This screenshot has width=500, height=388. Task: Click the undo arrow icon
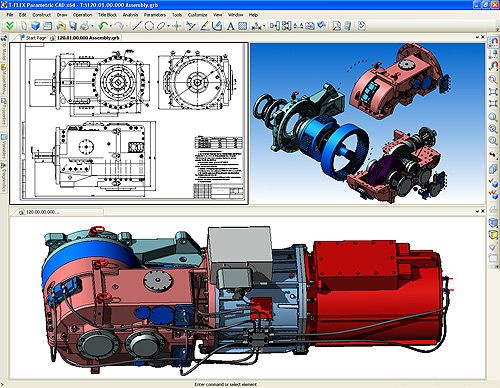[104, 26]
